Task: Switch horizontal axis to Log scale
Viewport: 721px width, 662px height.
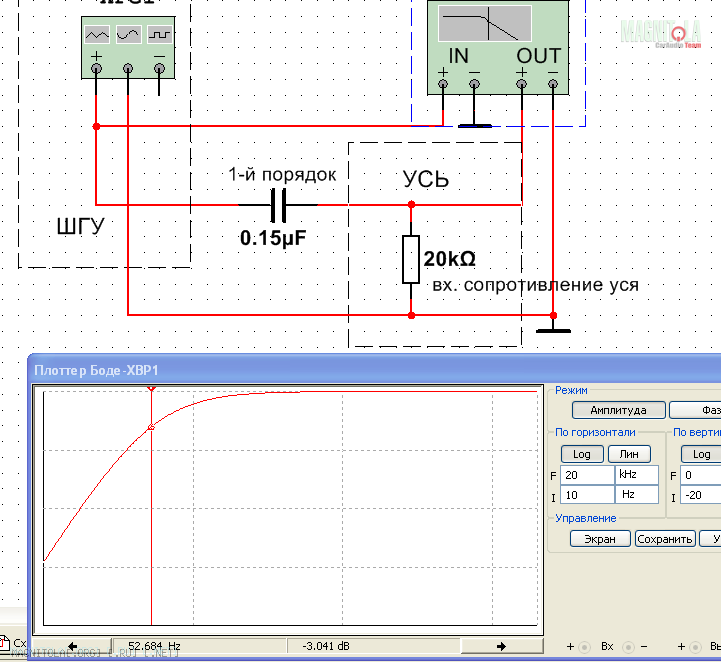Action: 582,454
